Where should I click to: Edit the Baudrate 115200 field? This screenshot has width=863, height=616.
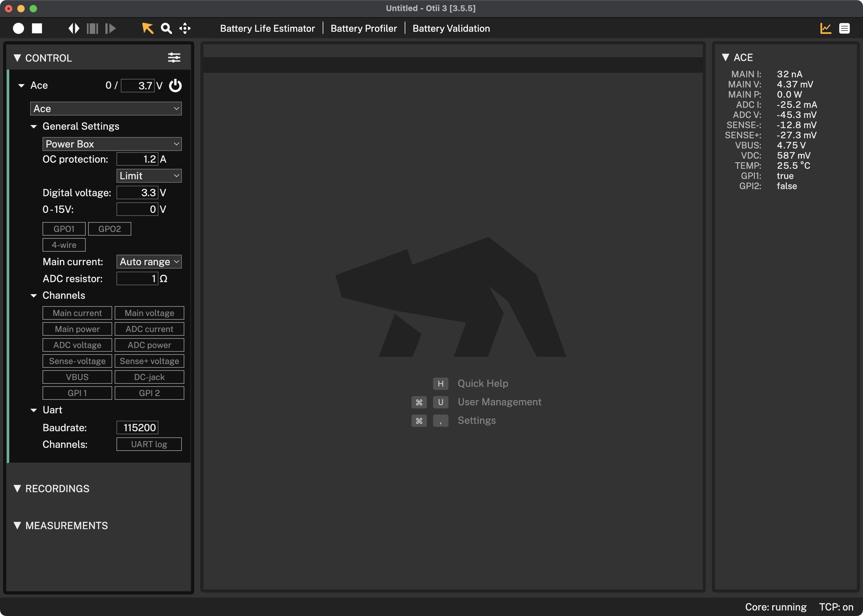137,428
